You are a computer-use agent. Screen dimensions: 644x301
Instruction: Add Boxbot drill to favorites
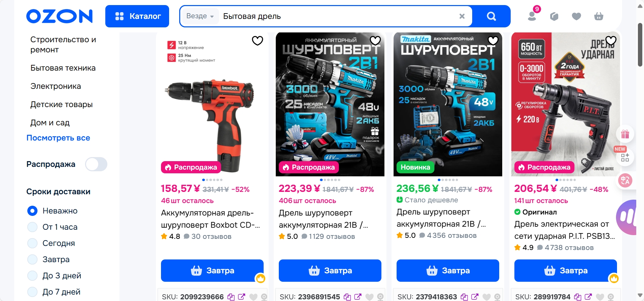pyautogui.click(x=258, y=41)
